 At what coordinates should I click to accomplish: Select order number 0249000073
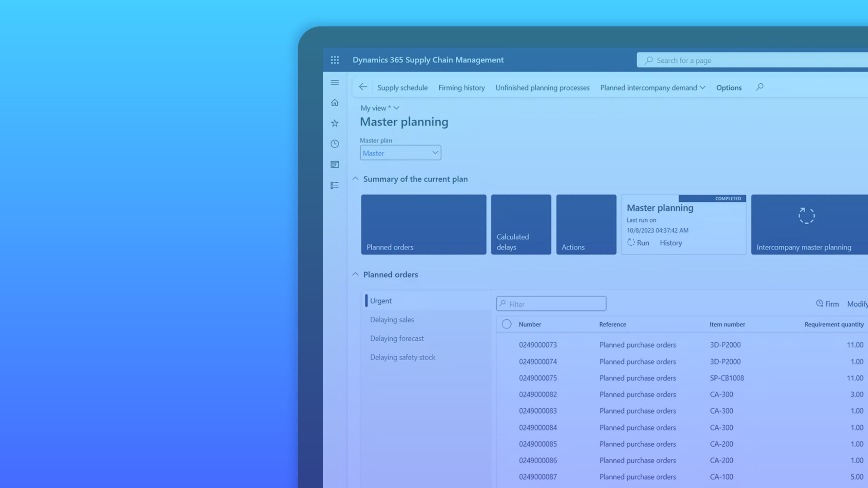pyautogui.click(x=538, y=345)
